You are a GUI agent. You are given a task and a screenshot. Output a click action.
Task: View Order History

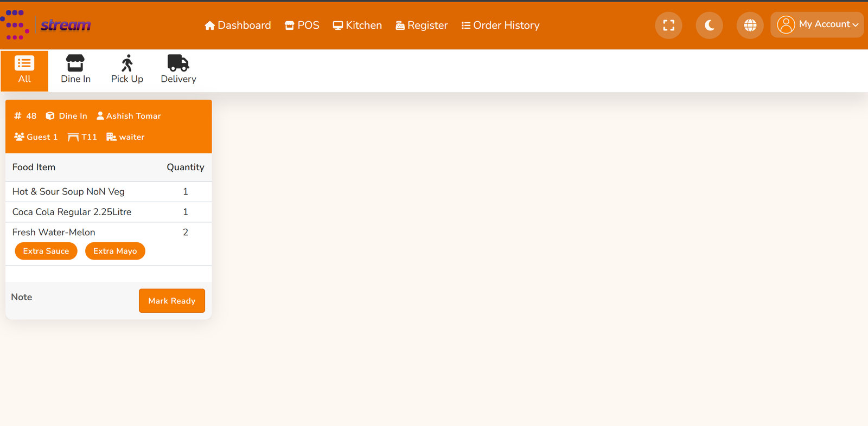[500, 25]
